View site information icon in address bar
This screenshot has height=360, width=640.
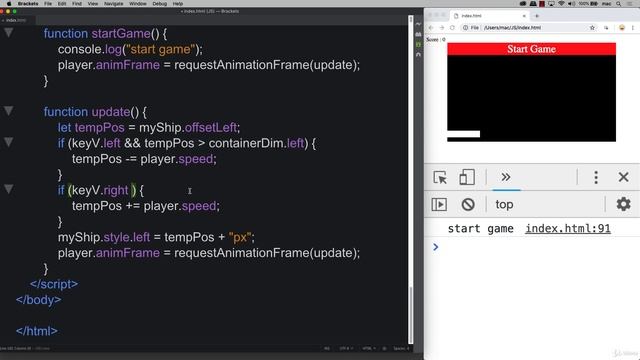pos(465,27)
